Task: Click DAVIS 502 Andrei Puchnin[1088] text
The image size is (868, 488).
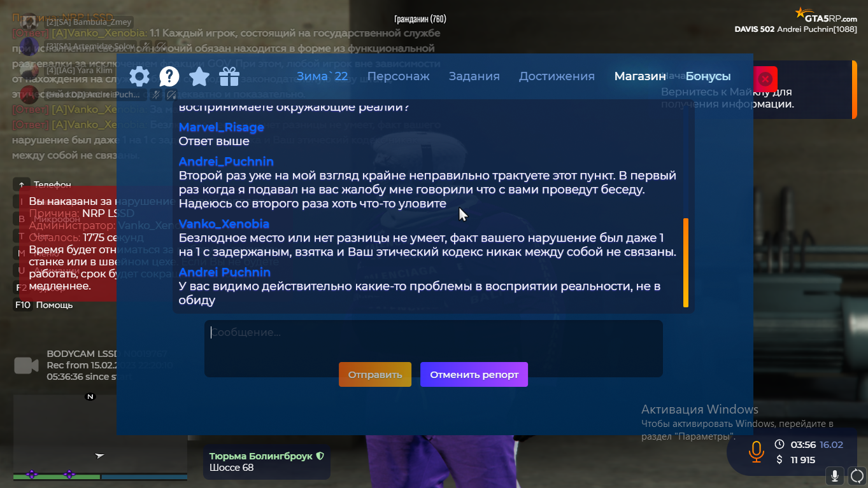Action: point(795,29)
